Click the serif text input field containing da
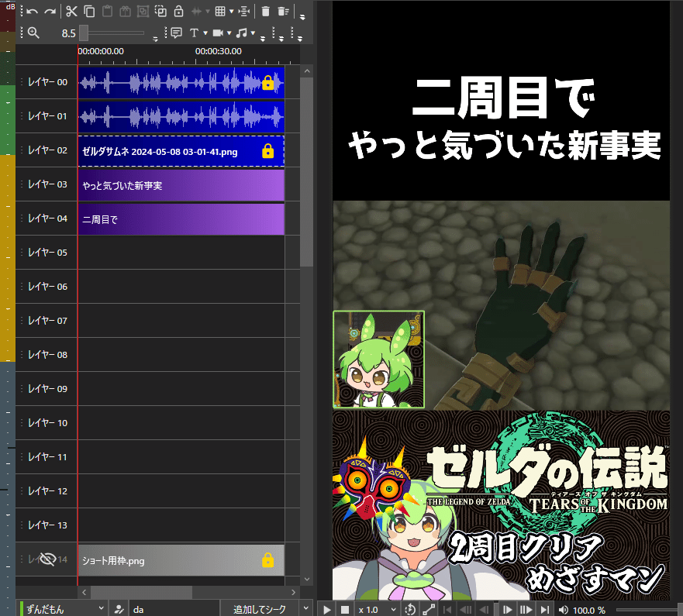 click(x=174, y=609)
